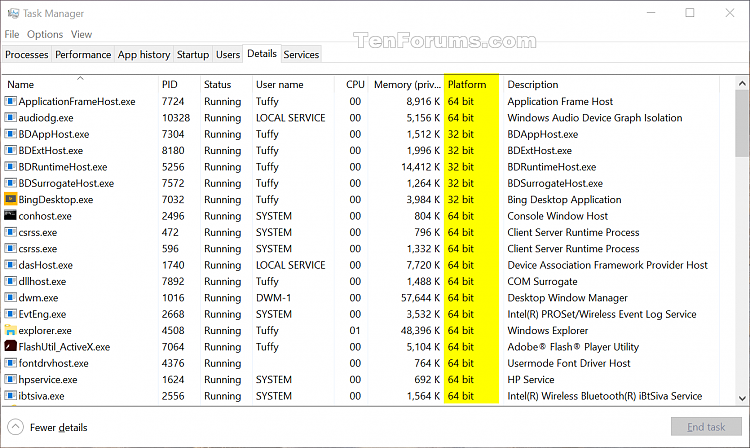The width and height of the screenshot is (750, 448).
Task: Click the BDExtHost.exe process icon
Action: (10, 150)
